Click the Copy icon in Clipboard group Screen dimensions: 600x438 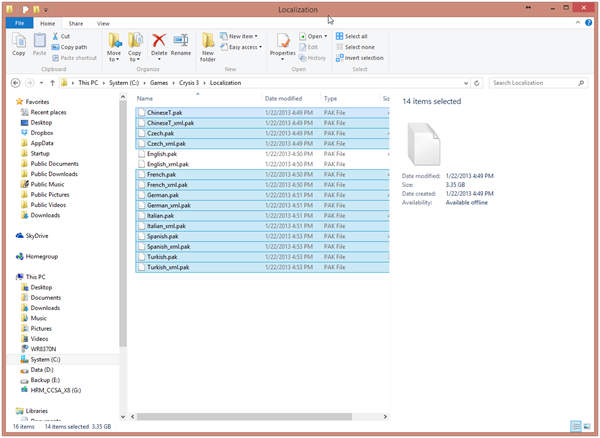click(x=19, y=41)
